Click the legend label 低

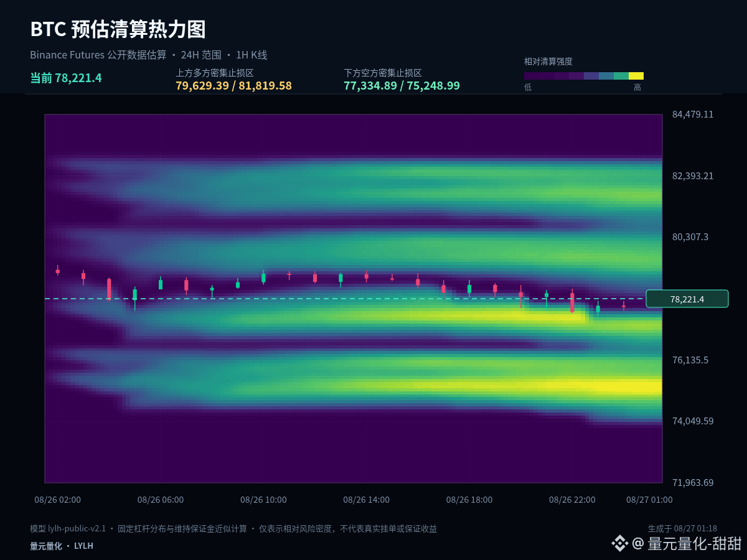tap(528, 88)
